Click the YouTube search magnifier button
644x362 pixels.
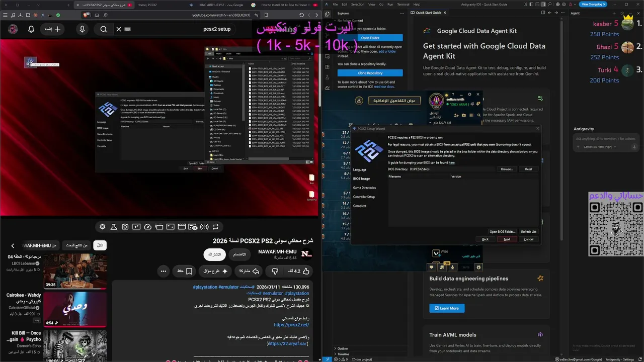(104, 29)
